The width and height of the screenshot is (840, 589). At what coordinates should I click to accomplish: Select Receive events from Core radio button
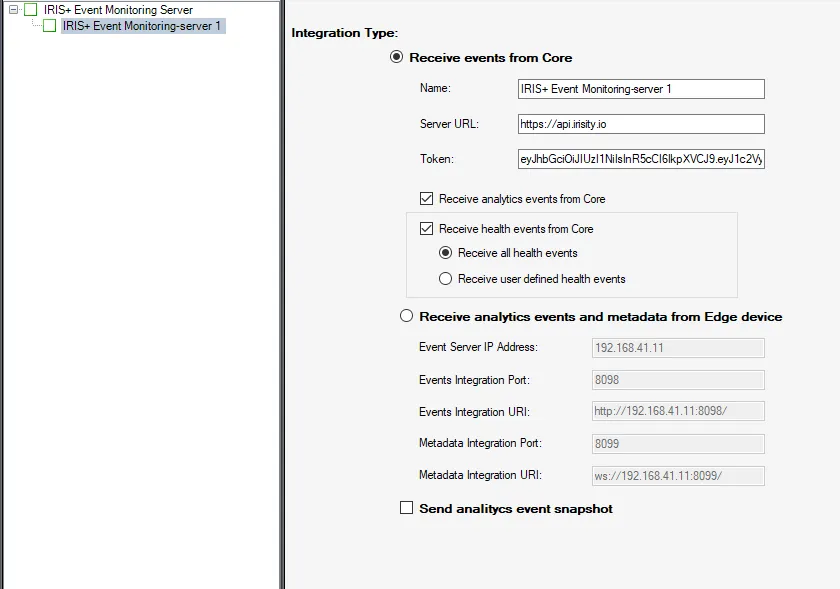(396, 57)
